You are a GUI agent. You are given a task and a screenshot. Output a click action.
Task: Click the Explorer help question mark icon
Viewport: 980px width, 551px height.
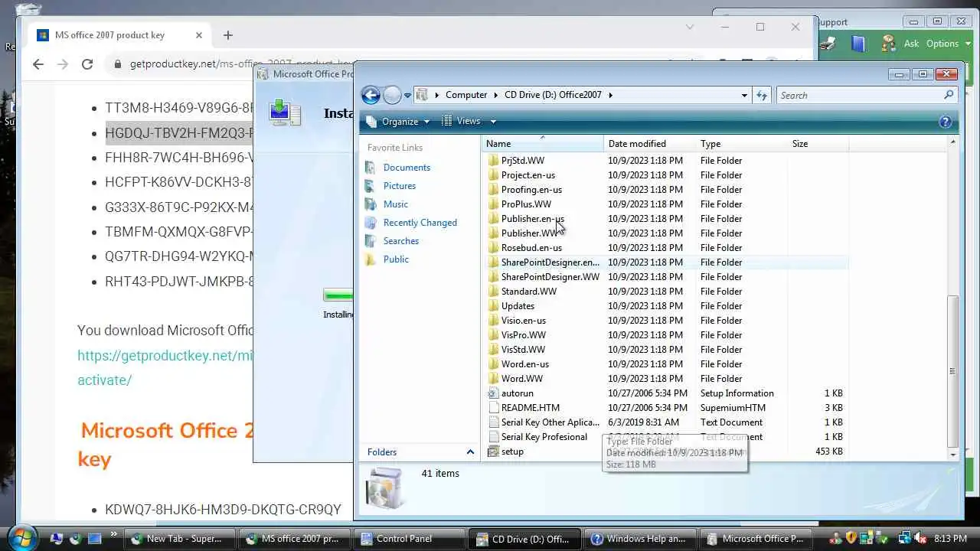946,122
